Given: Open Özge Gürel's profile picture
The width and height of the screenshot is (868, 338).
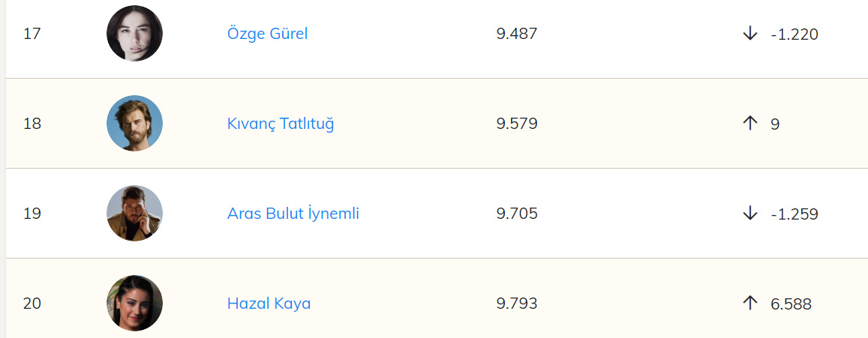Looking at the screenshot, I should (x=135, y=33).
